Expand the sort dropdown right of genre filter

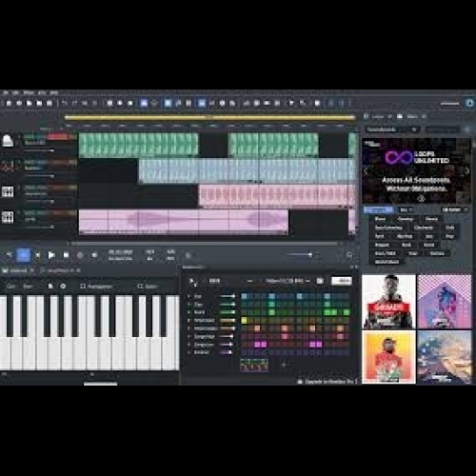coord(455,209)
